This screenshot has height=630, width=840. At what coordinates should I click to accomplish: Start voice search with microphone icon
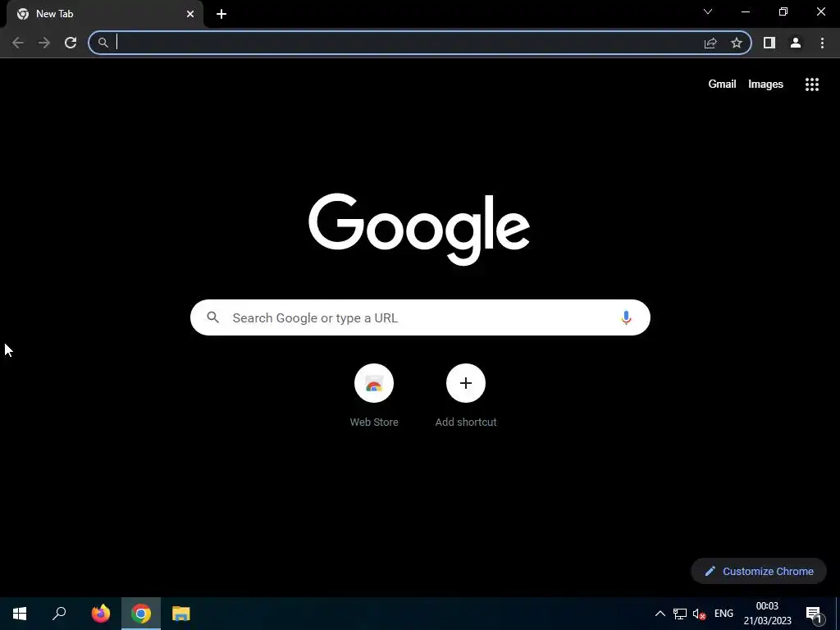click(x=626, y=317)
